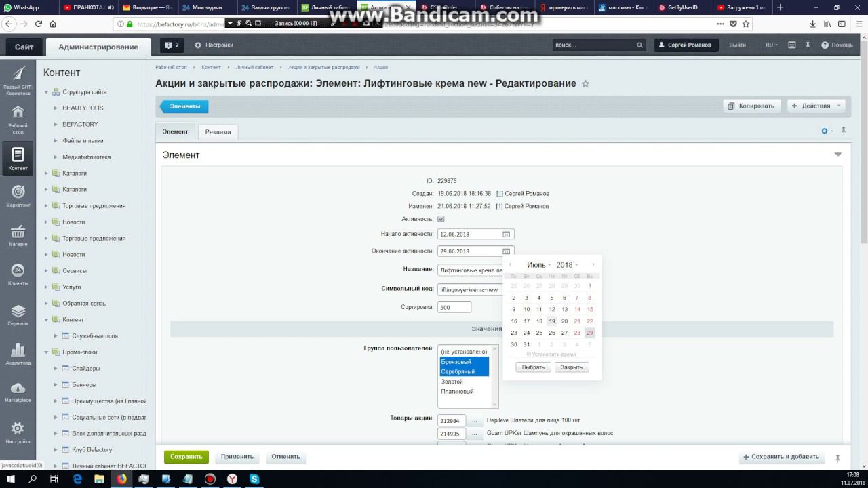The width and height of the screenshot is (868, 488).
Task: Open the Магазин sidebar section
Action: tap(18, 235)
